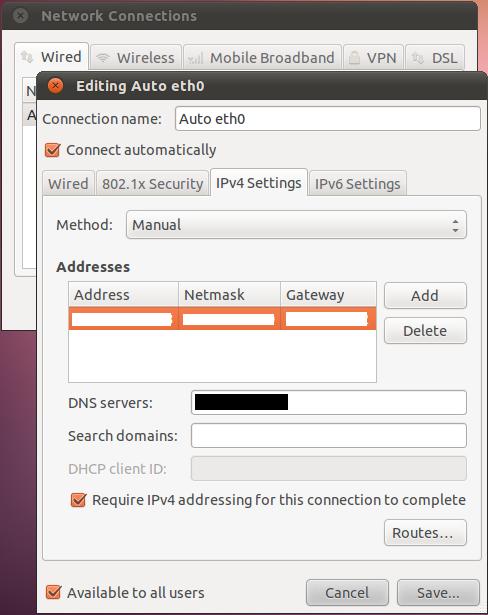This screenshot has height=615, width=488.
Task: Save the connection settings
Action: (x=438, y=592)
